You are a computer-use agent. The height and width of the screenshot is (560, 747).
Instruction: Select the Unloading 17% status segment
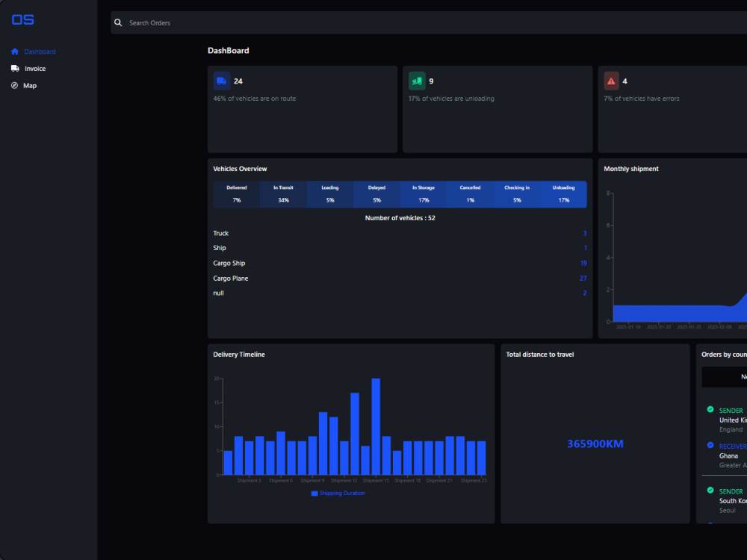[563, 194]
